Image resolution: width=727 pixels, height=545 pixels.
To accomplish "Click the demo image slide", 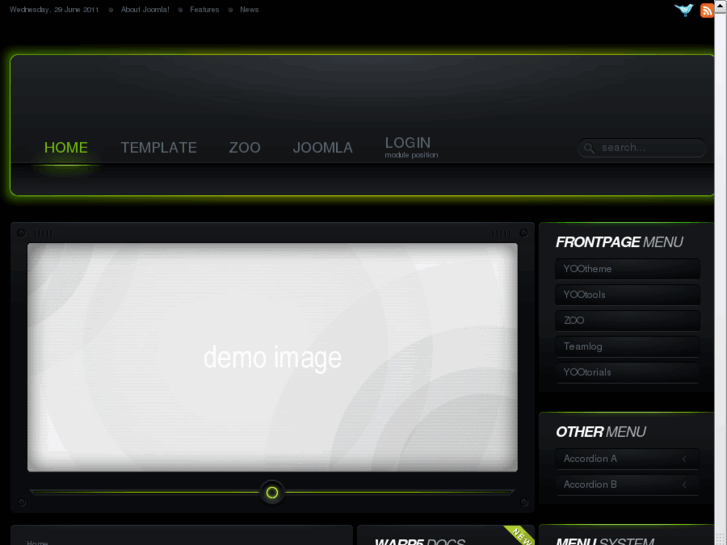I will 273,357.
